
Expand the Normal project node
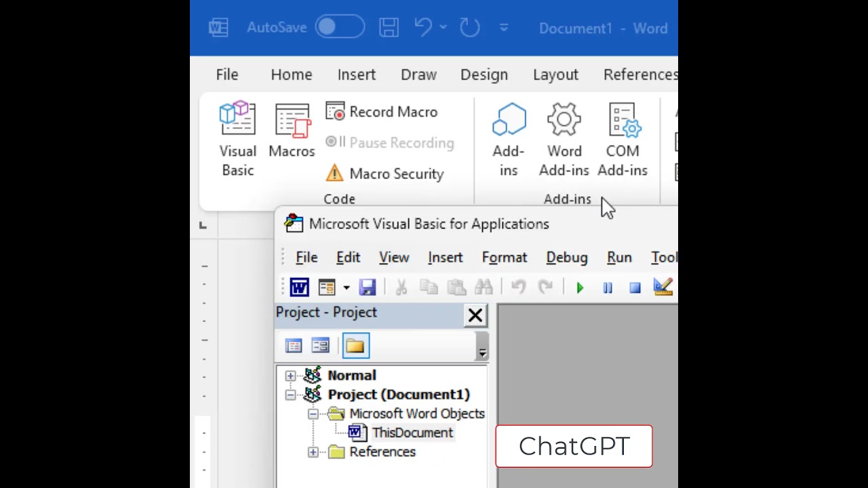pyautogui.click(x=290, y=375)
